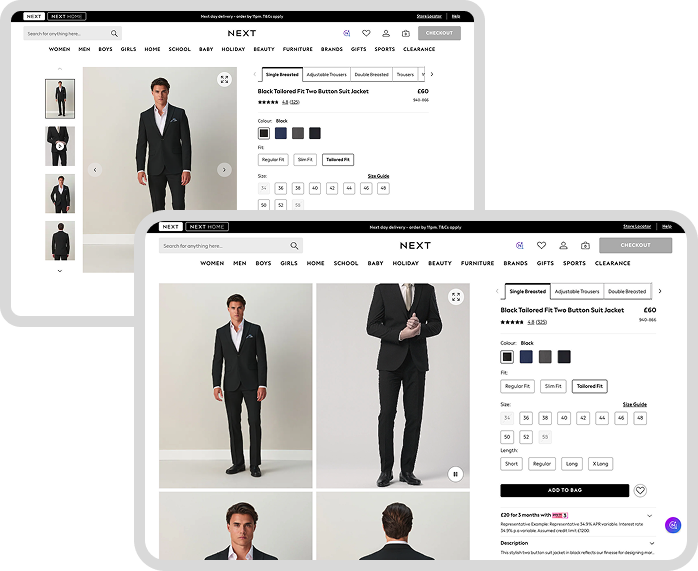The height and width of the screenshot is (571, 698).
Task: Open the 4.8 (325) reviews link in front window
Action: [x=537, y=322]
